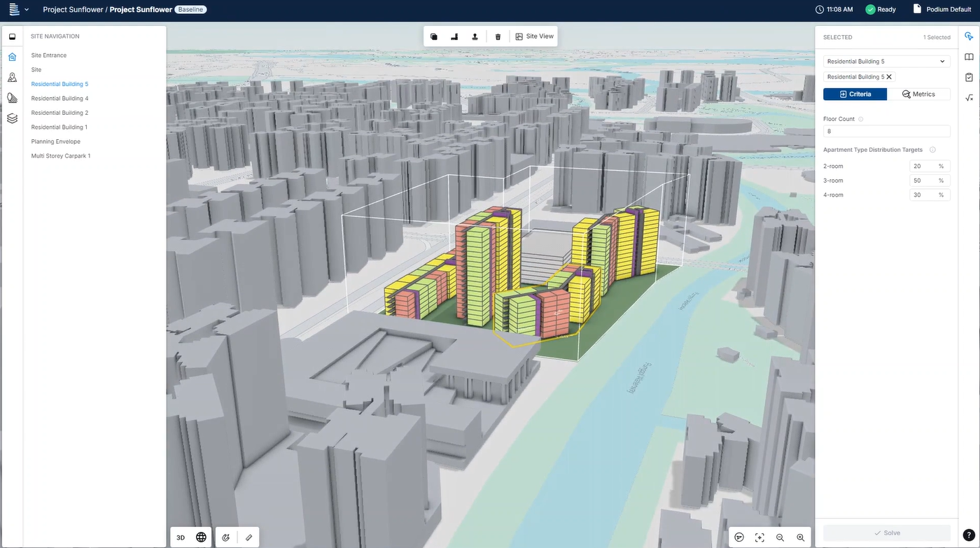Open the formula square-root icon on right rail

pyautogui.click(x=969, y=98)
